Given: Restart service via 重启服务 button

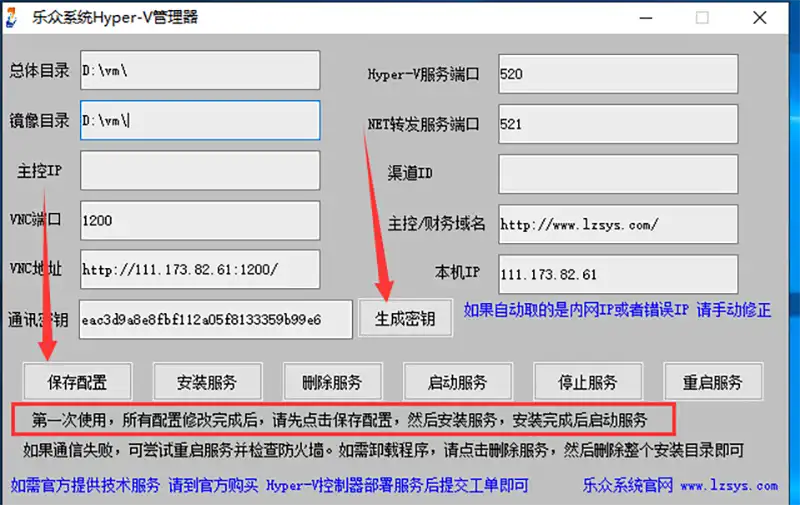Looking at the screenshot, I should pyautogui.click(x=712, y=382).
